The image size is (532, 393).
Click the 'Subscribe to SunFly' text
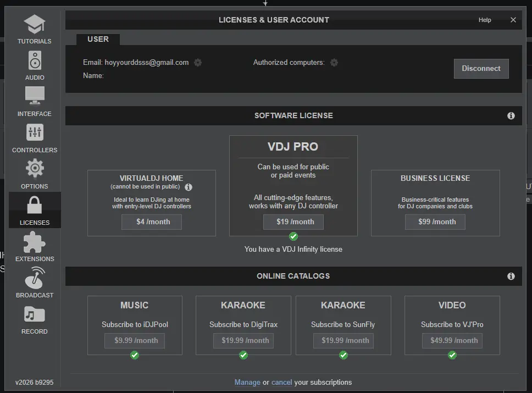[x=343, y=325]
